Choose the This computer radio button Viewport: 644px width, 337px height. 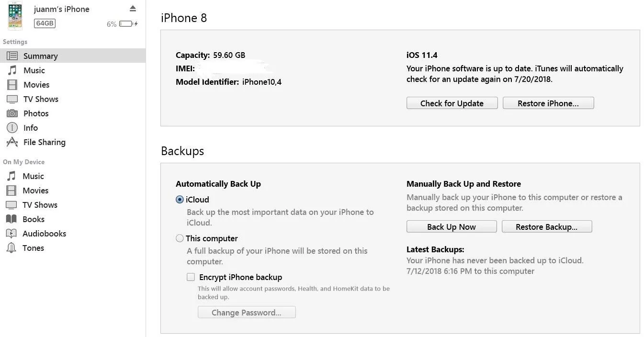point(180,238)
